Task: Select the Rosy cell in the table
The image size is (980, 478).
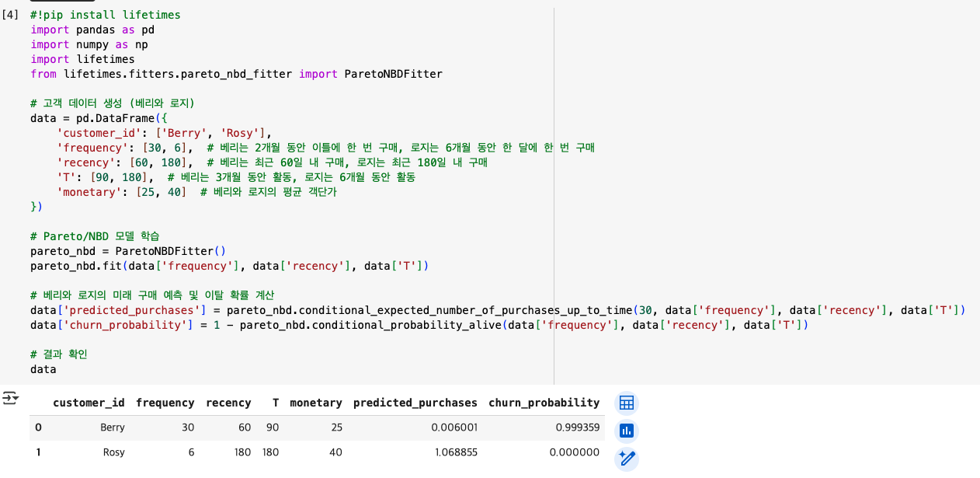Action: (x=113, y=452)
